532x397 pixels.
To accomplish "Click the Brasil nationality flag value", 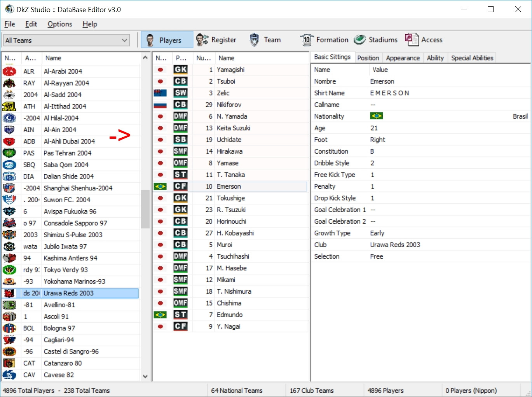I will point(376,116).
